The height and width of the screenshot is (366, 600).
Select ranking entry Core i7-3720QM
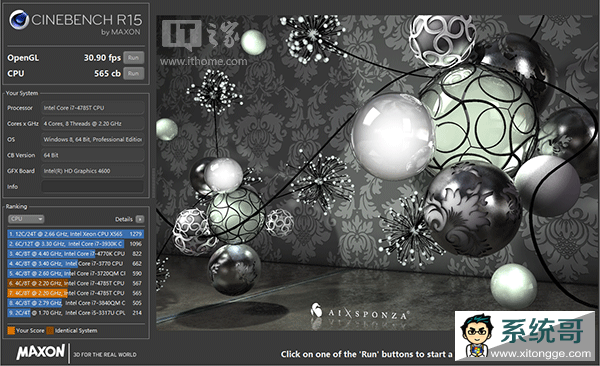(x=75, y=273)
